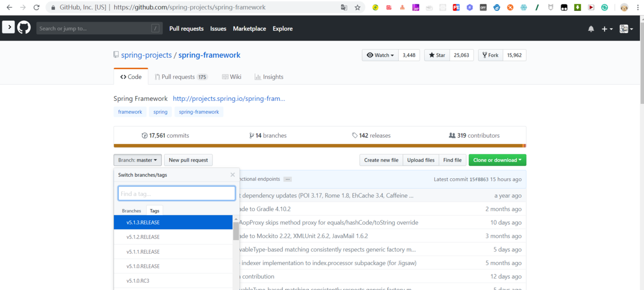Close the Switch branches/tags popup
The height and width of the screenshot is (290, 644).
(232, 175)
